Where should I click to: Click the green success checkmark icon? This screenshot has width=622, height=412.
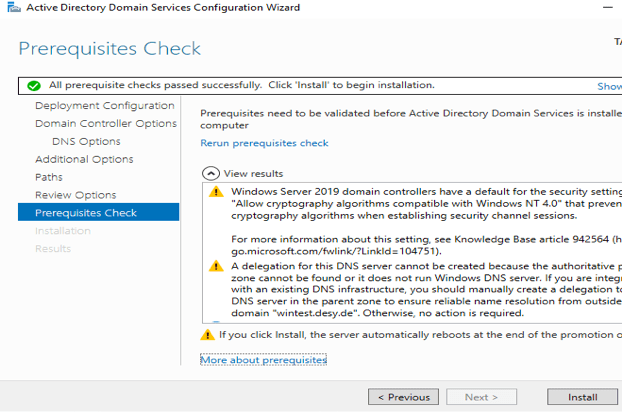pyautogui.click(x=34, y=86)
